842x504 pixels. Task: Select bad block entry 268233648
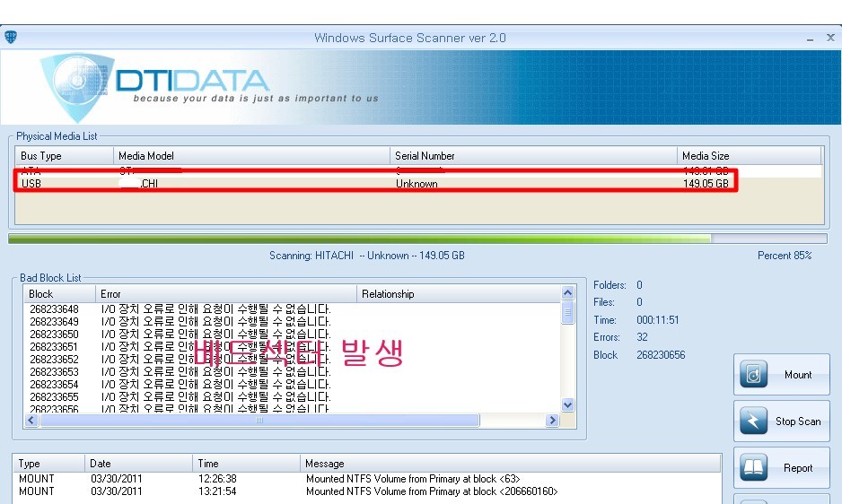click(54, 309)
